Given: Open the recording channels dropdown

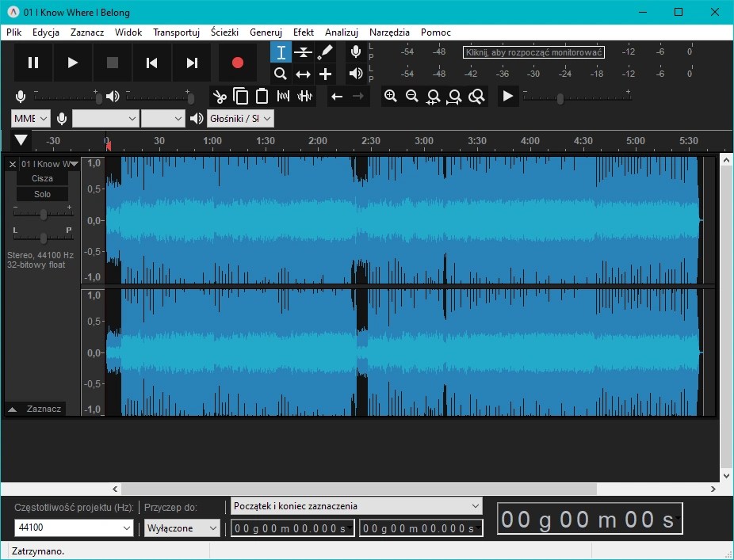Looking at the screenshot, I should coord(163,119).
